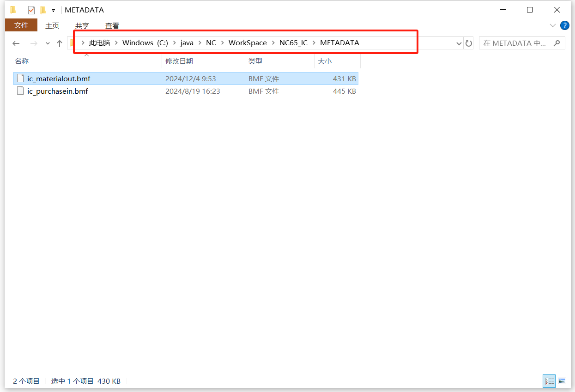Select the ic_purchasein.bmf file name

[58, 91]
